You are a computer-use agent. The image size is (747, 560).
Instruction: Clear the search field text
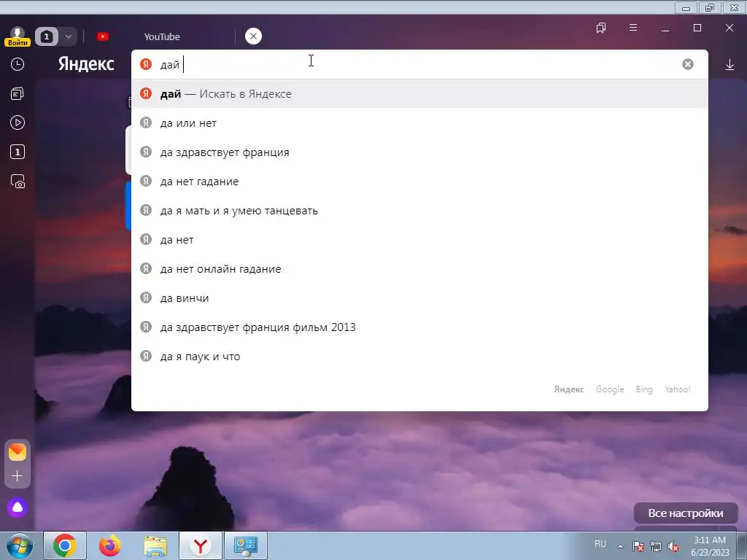pos(687,64)
